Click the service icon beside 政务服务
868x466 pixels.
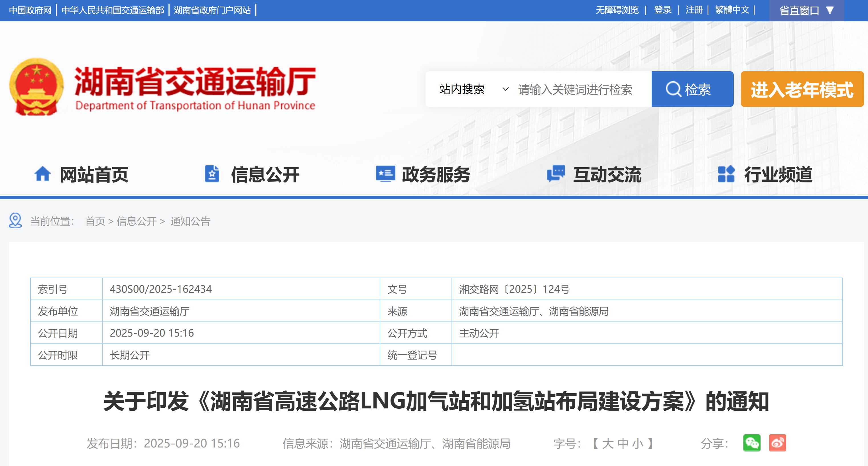click(x=385, y=174)
